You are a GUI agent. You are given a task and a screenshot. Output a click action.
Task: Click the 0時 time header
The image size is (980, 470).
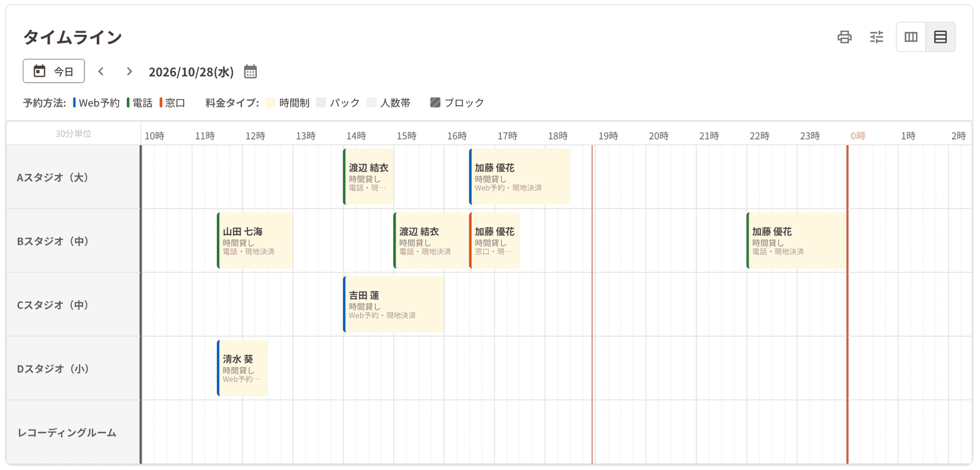coord(858,136)
